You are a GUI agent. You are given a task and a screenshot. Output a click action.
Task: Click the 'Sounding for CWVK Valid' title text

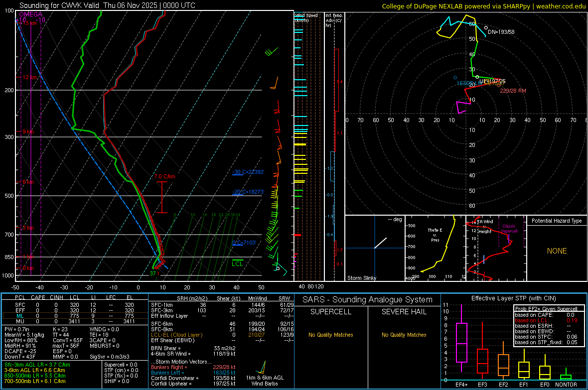(59, 5)
